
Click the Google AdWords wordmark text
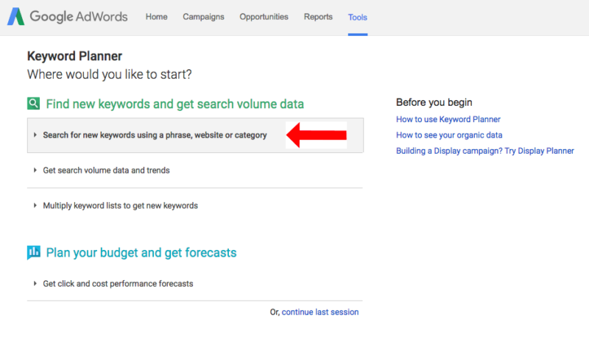(79, 17)
